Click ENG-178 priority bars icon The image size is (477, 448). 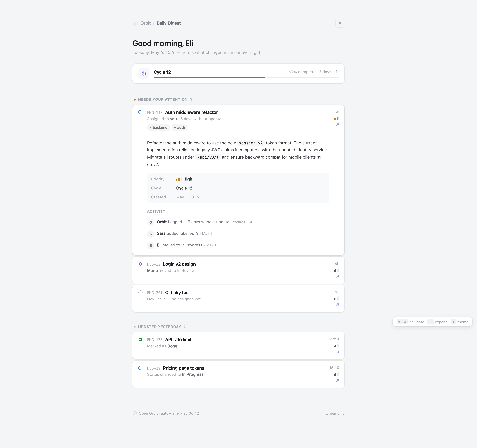336,346
